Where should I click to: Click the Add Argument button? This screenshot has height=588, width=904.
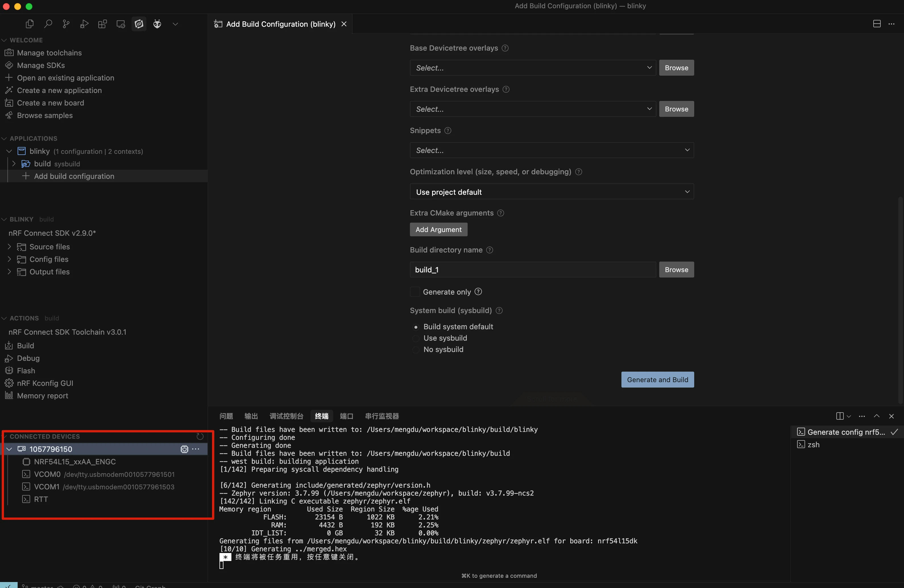click(x=438, y=229)
